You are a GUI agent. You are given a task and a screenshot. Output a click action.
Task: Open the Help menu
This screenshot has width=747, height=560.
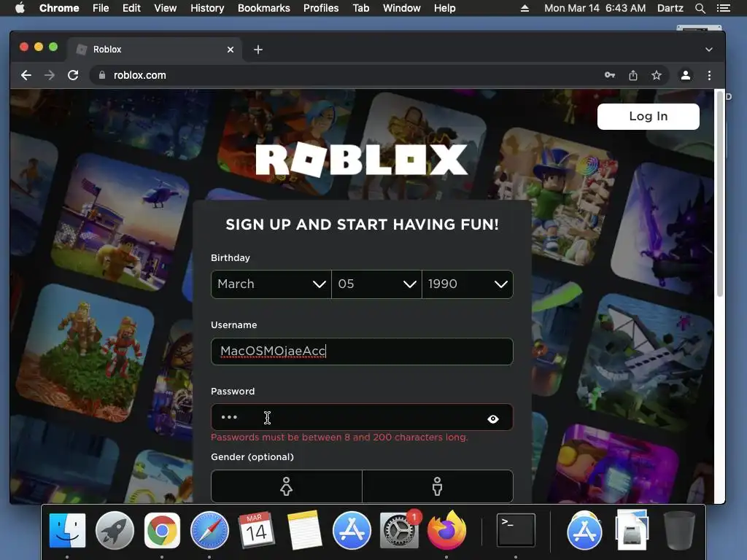tap(444, 8)
